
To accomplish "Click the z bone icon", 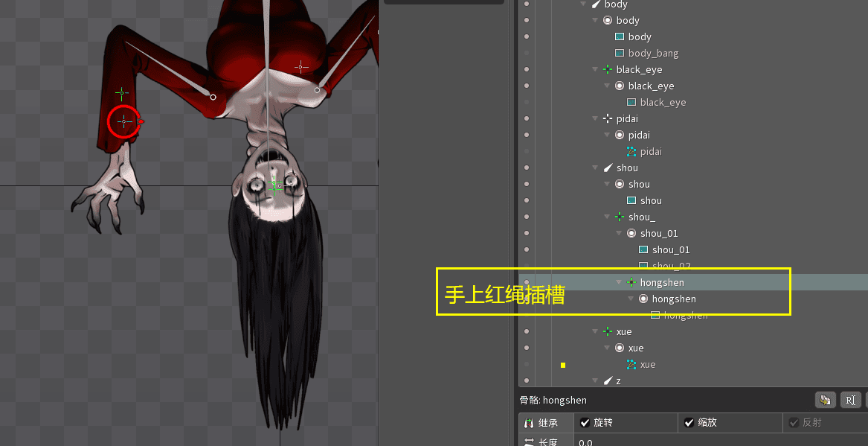I will [x=608, y=380].
